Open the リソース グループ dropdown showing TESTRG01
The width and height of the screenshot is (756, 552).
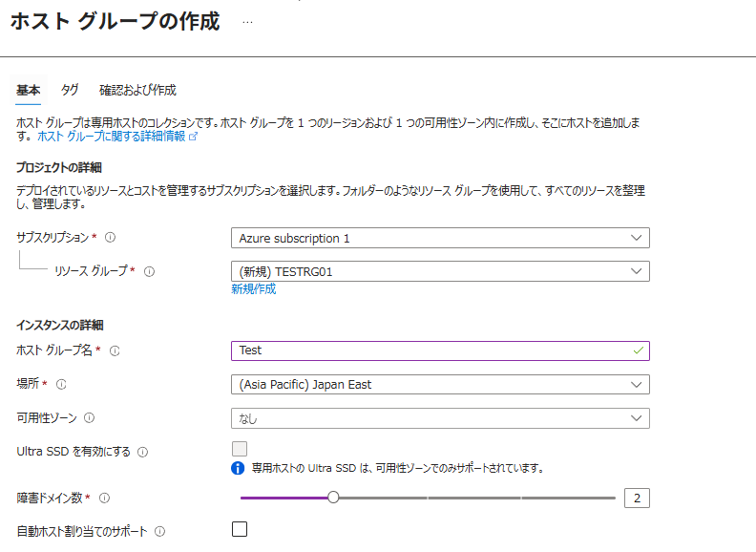coord(440,271)
